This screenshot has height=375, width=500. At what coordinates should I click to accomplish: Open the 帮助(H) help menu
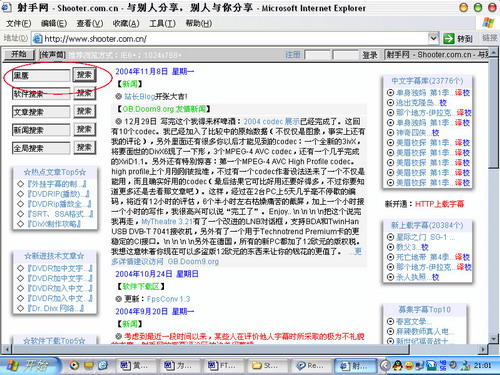(x=199, y=23)
